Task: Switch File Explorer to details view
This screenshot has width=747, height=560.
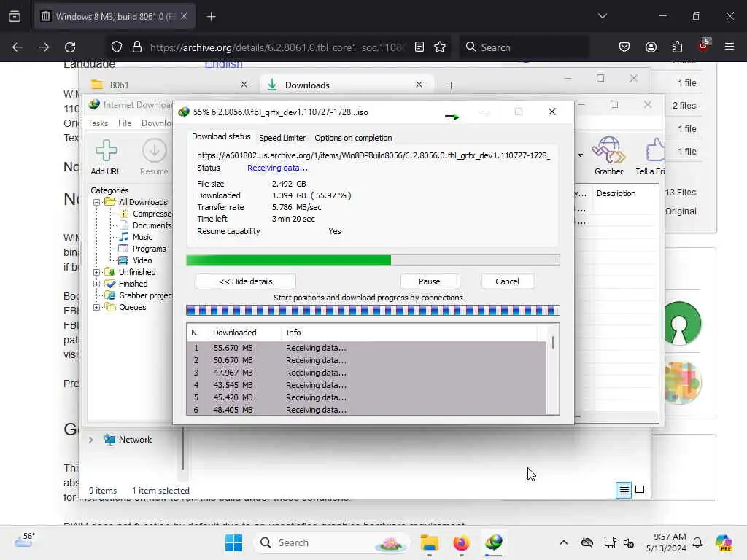Action: (x=624, y=490)
